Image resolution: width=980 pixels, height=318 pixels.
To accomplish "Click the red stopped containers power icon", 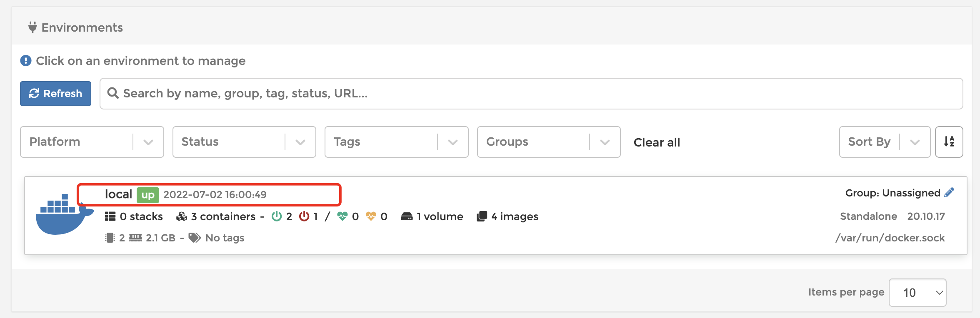I will (x=304, y=216).
